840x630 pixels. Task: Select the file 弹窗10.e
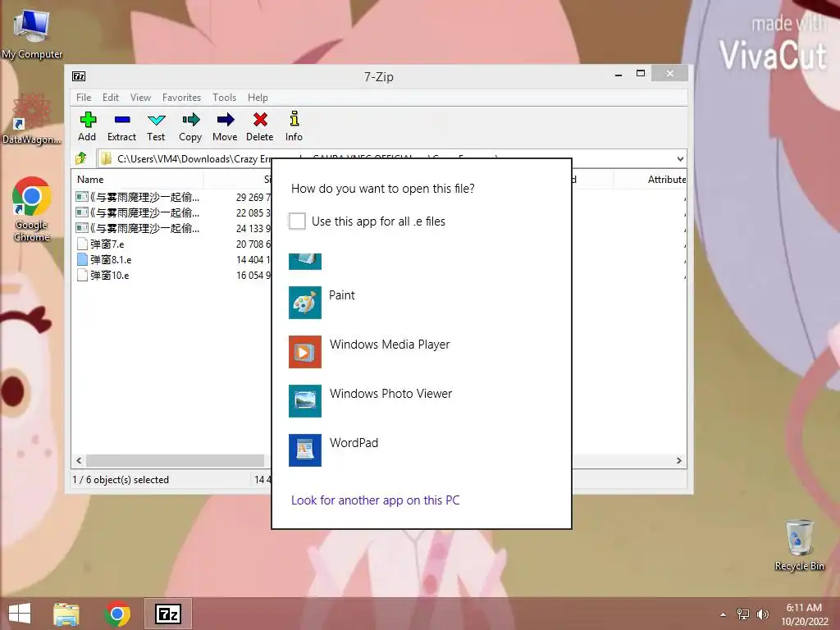[x=109, y=276]
